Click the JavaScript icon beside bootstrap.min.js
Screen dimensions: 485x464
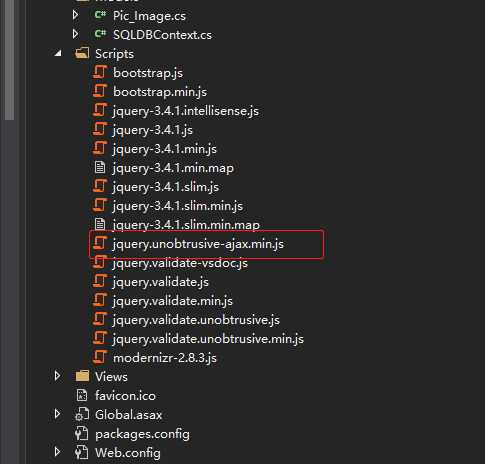(x=100, y=91)
